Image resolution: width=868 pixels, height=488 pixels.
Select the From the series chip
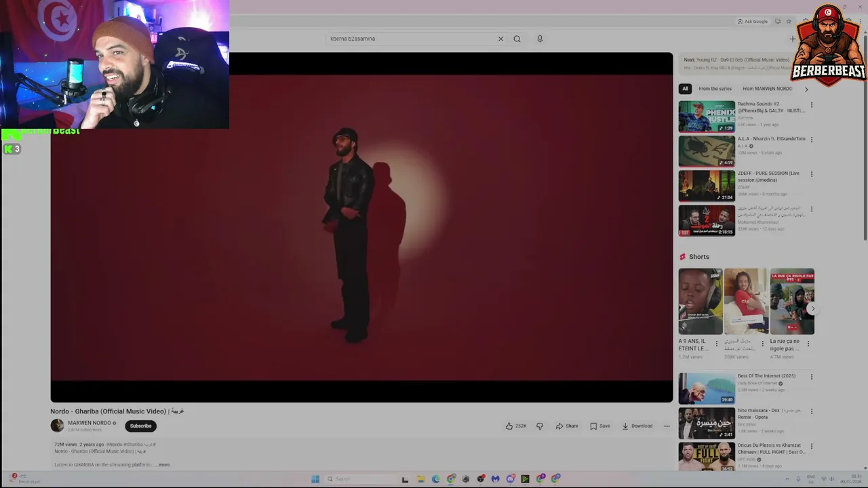(715, 89)
